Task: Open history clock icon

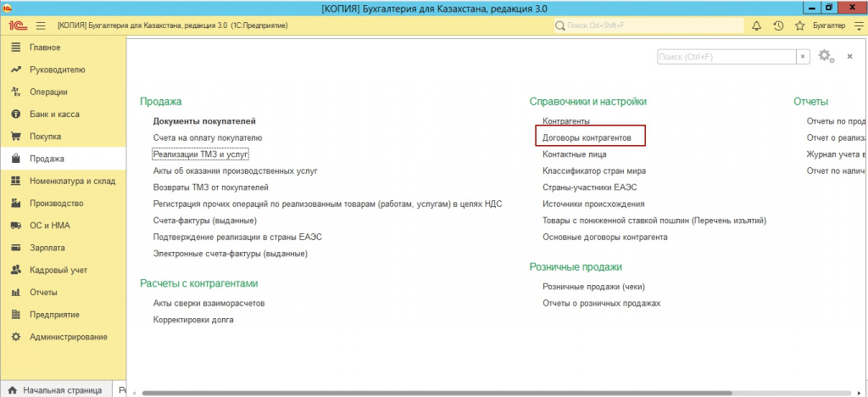Action: (778, 25)
